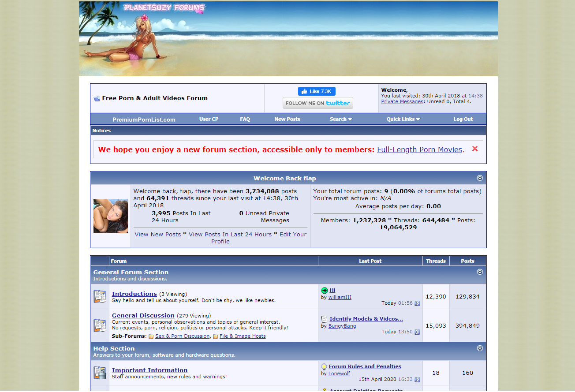Go to last post in Important Information arrow
This screenshot has width=575, height=392.
coord(417,380)
